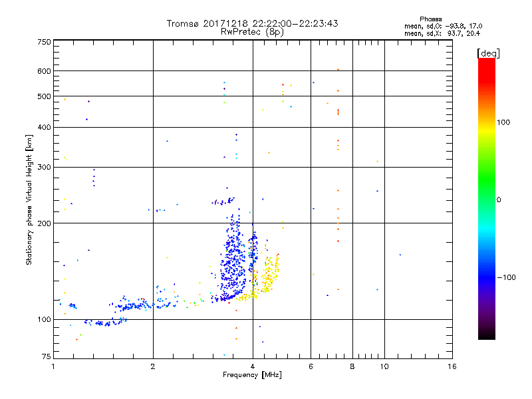Viewport: 532px width, 399px height.
Task: Click the '-100' colorbar tick label
Action: (506, 277)
